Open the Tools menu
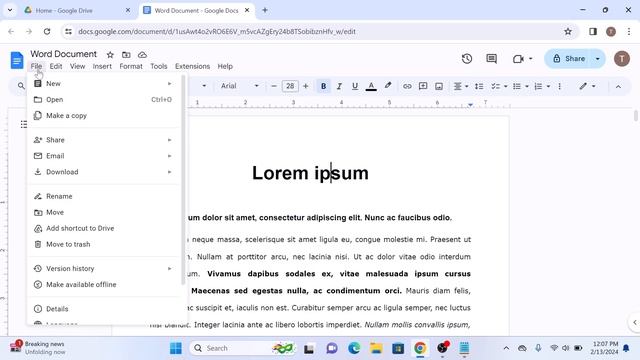Screen dimensions: 640x360 (x=158, y=66)
